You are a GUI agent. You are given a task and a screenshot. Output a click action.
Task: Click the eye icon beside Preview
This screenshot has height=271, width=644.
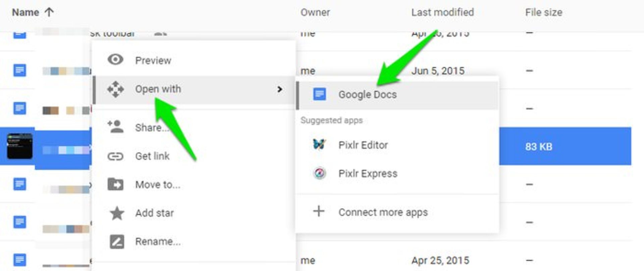click(x=115, y=60)
